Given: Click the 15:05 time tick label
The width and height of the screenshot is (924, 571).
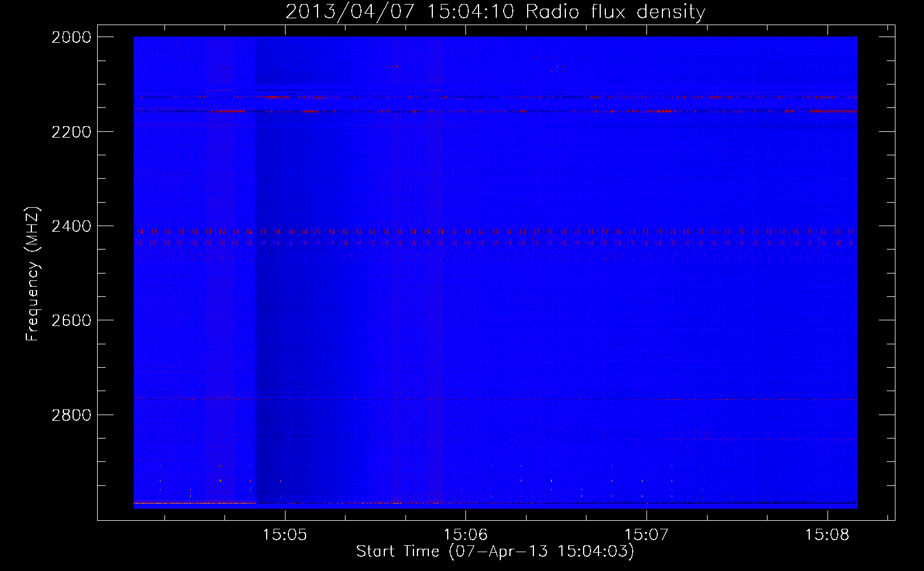Looking at the screenshot, I should 284,534.
